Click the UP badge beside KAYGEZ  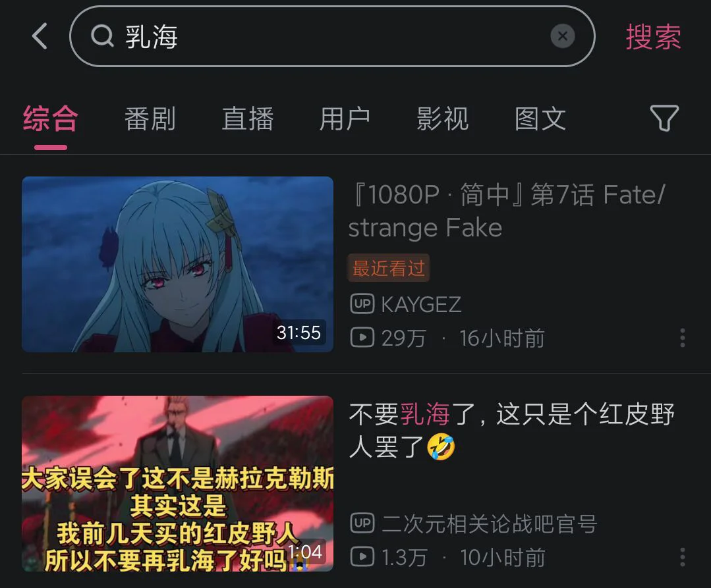362,304
